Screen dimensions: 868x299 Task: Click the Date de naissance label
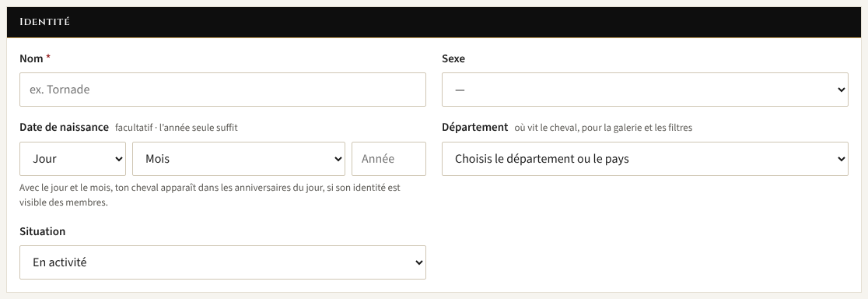[65, 128]
